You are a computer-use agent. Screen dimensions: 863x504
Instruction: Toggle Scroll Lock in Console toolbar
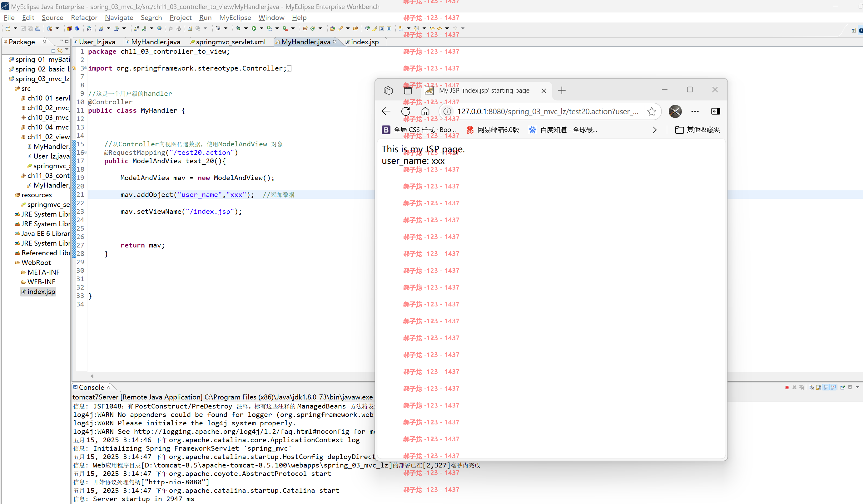(x=818, y=387)
